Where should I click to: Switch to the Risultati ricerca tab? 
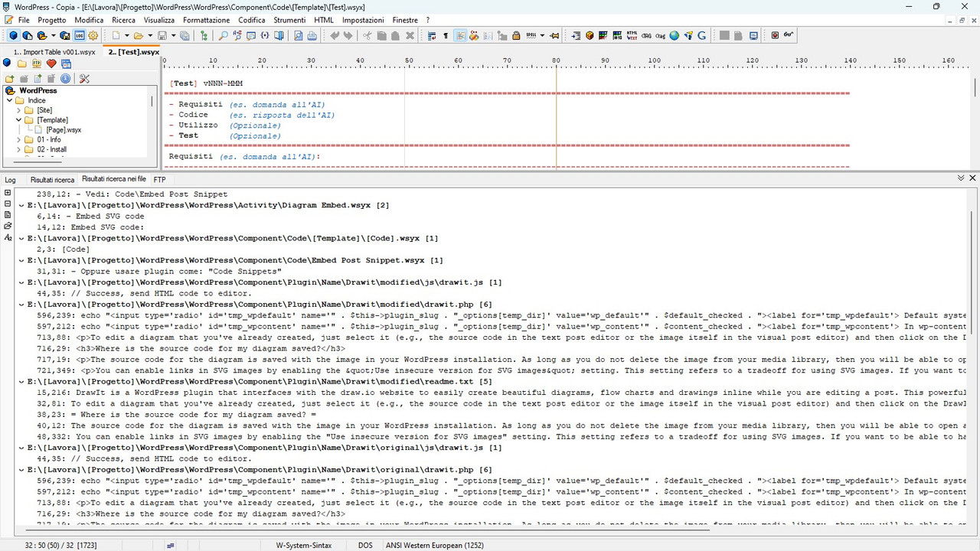pyautogui.click(x=52, y=180)
